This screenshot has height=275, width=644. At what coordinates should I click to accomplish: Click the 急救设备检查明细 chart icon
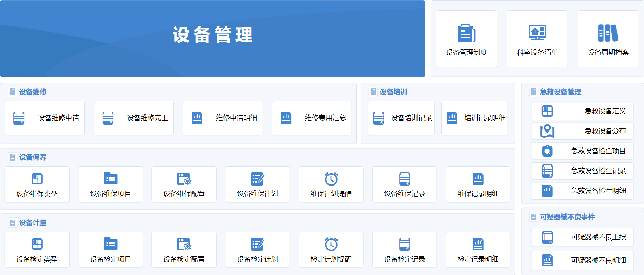[x=547, y=191]
